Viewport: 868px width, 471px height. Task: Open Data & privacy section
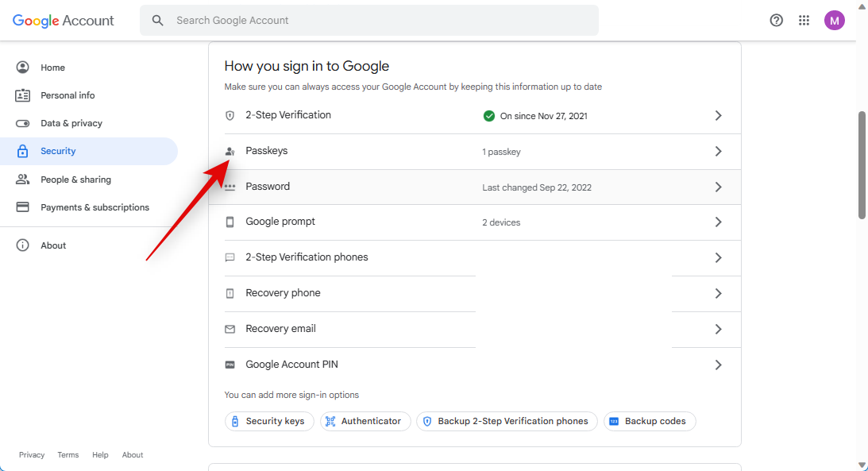pyautogui.click(x=89, y=123)
